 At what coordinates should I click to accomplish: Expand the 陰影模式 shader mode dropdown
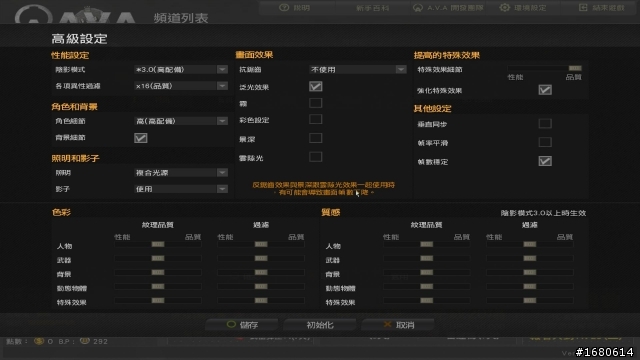181,69
